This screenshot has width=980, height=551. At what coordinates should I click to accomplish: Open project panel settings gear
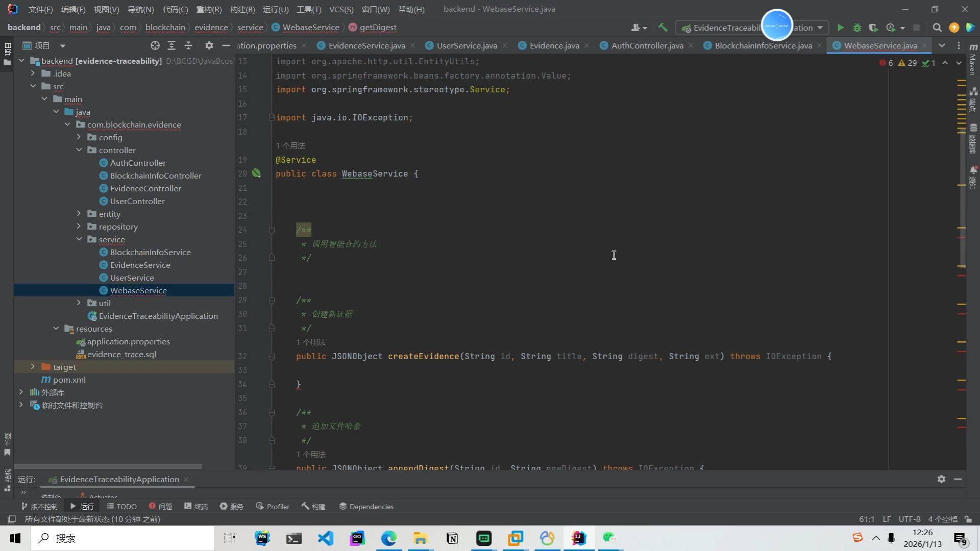point(209,45)
